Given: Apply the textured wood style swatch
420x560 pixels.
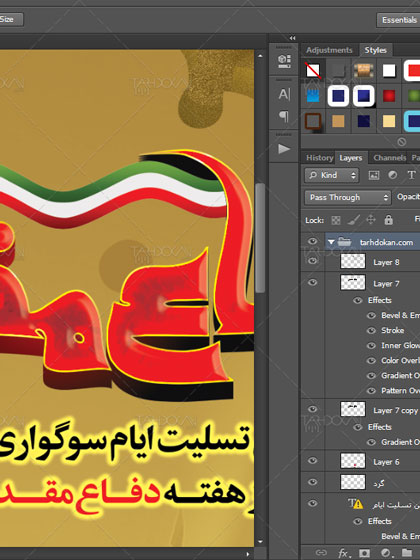Looking at the screenshot, I should pos(364,70).
